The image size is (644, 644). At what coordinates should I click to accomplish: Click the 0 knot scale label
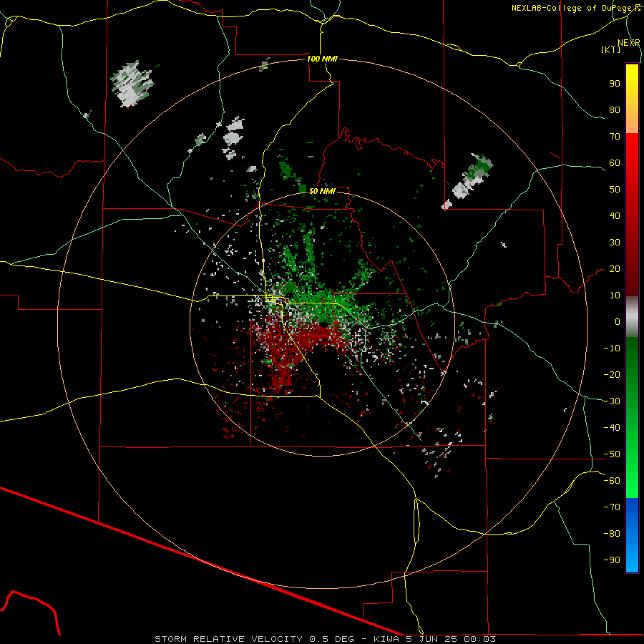click(618, 322)
